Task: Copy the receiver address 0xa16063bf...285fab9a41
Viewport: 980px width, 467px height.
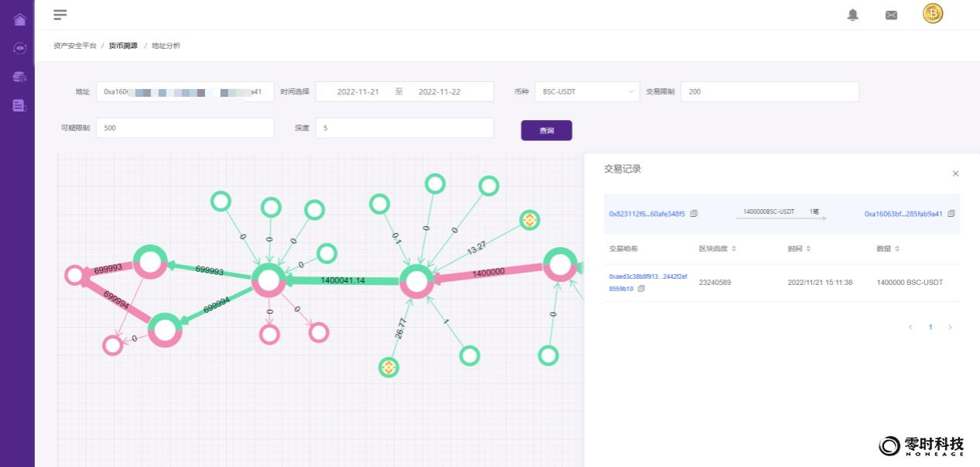Action: click(x=951, y=214)
